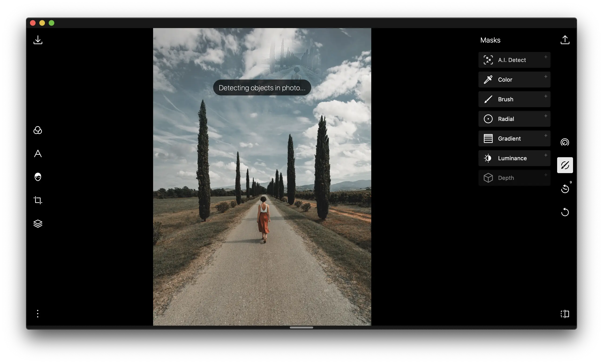The width and height of the screenshot is (603, 364).
Task: Click the undo history icon with badge 9
Action: 565,189
